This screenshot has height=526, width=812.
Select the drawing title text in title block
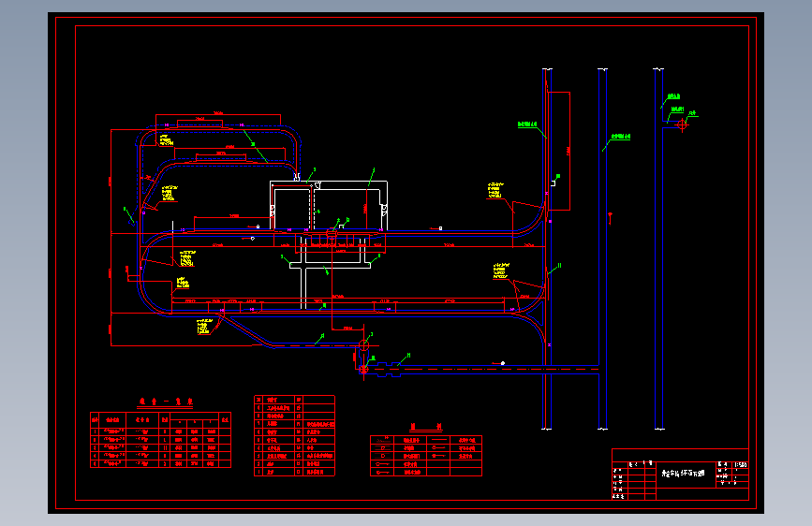[x=683, y=474]
